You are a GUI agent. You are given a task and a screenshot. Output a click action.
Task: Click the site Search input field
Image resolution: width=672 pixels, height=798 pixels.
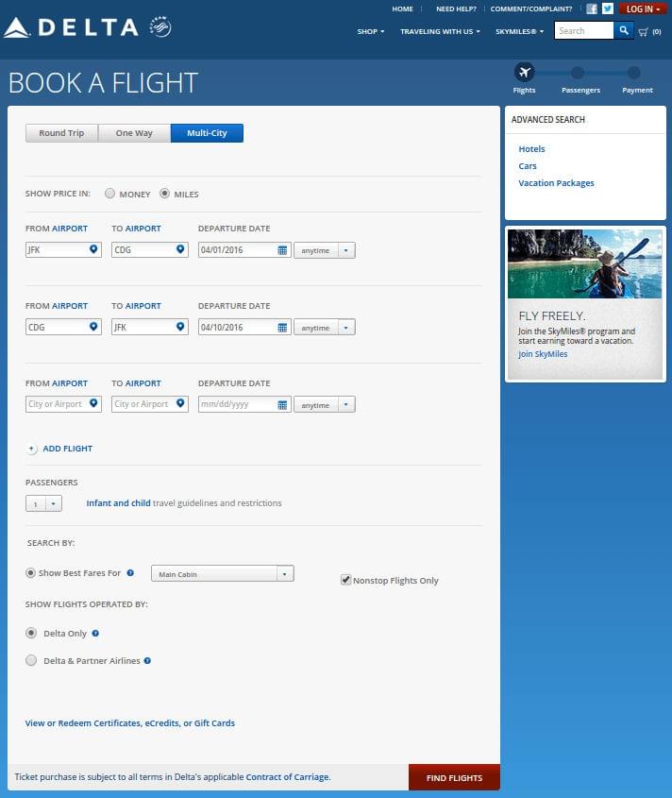coord(583,30)
